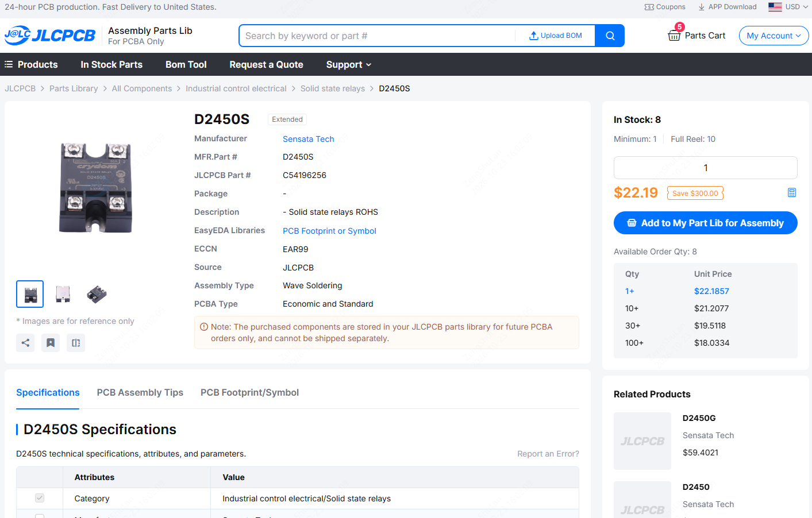Open In Stock Parts menu item
Screen dimensions: 812x518
pos(111,64)
